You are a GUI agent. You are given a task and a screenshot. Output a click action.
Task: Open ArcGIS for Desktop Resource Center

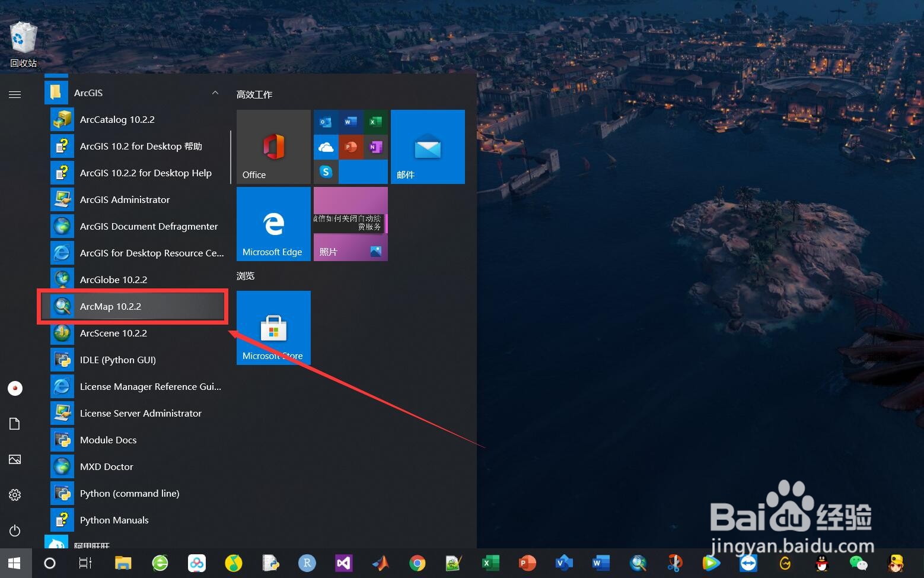click(x=136, y=253)
